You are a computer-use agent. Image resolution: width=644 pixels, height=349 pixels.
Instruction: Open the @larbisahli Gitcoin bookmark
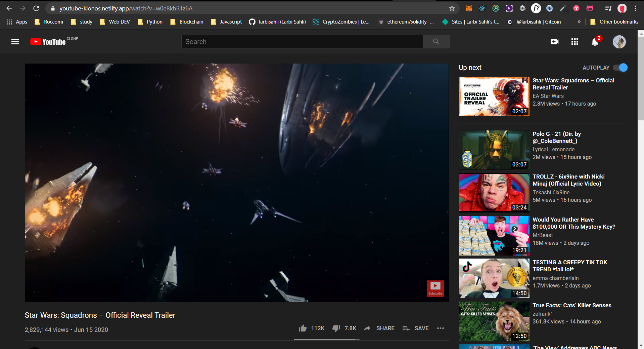(534, 22)
